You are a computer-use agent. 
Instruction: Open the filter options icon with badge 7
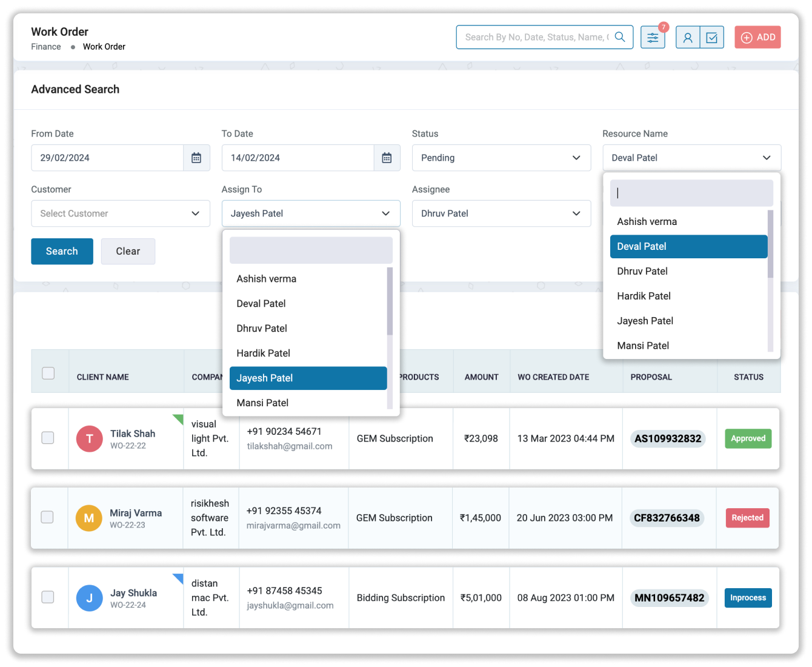pos(653,37)
